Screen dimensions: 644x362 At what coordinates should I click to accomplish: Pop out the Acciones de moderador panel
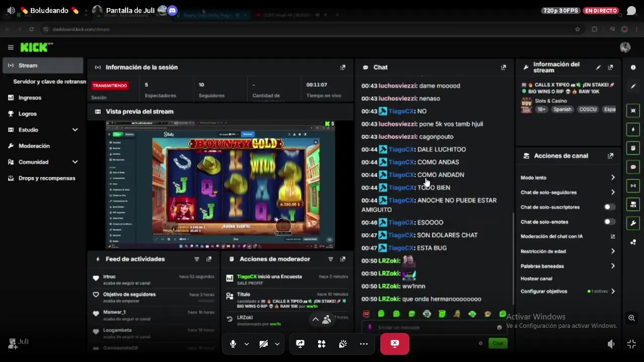click(343, 259)
